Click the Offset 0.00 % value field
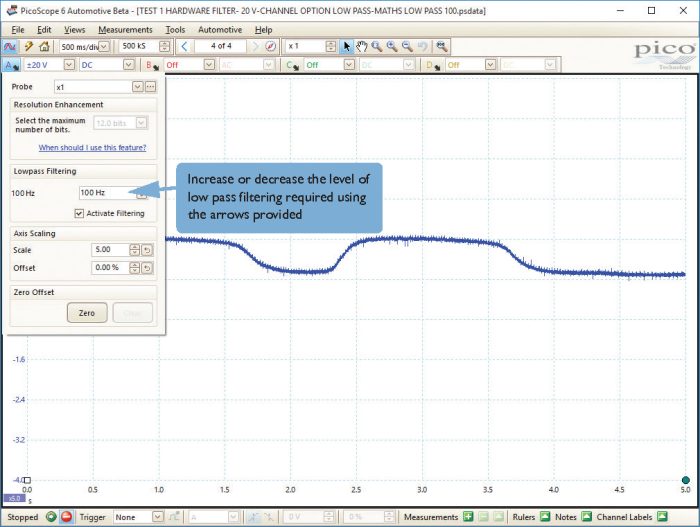 110,268
